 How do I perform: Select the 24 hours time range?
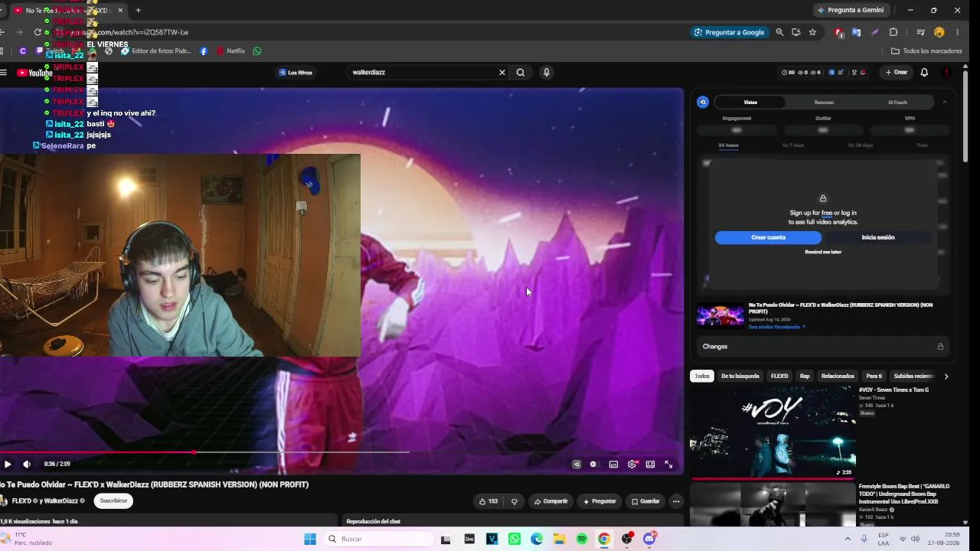point(728,145)
